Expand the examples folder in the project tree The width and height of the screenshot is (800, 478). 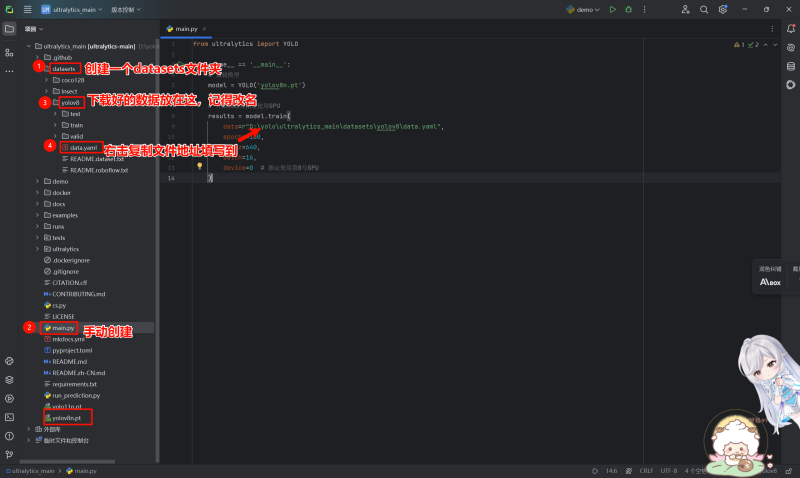[64, 215]
